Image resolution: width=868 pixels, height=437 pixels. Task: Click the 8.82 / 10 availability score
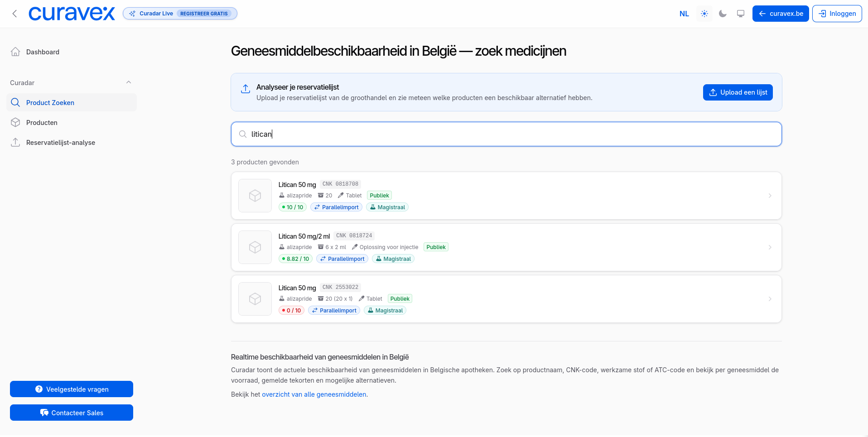pyautogui.click(x=295, y=259)
